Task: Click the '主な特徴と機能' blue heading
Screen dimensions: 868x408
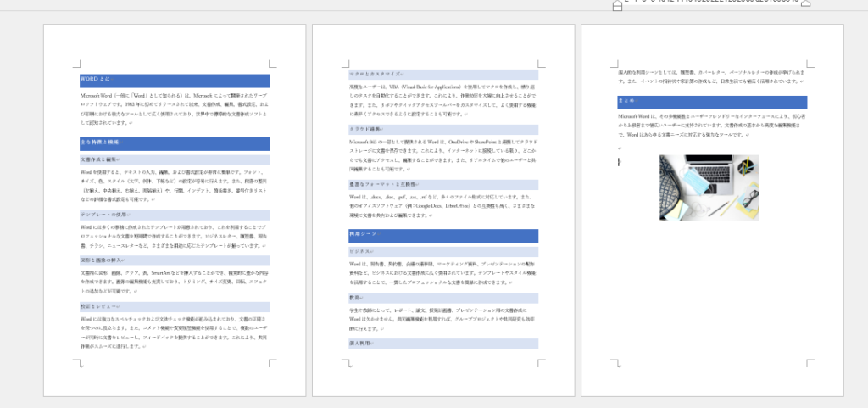Action: (175, 144)
